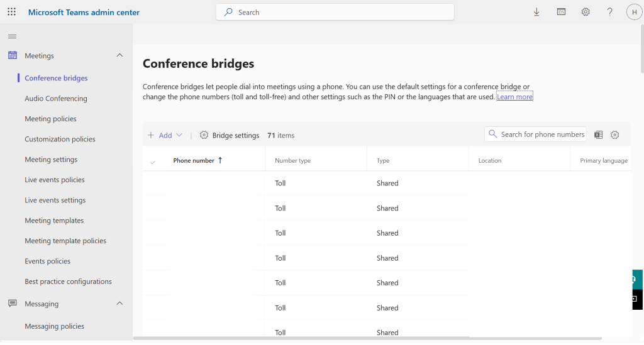Image resolution: width=644 pixels, height=345 pixels.
Task: Collapse the Meetings section chevron
Action: pos(119,55)
